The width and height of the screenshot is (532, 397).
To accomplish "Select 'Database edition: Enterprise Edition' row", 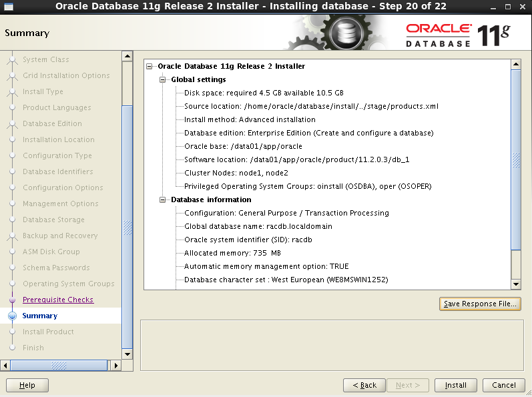I will click(309, 133).
